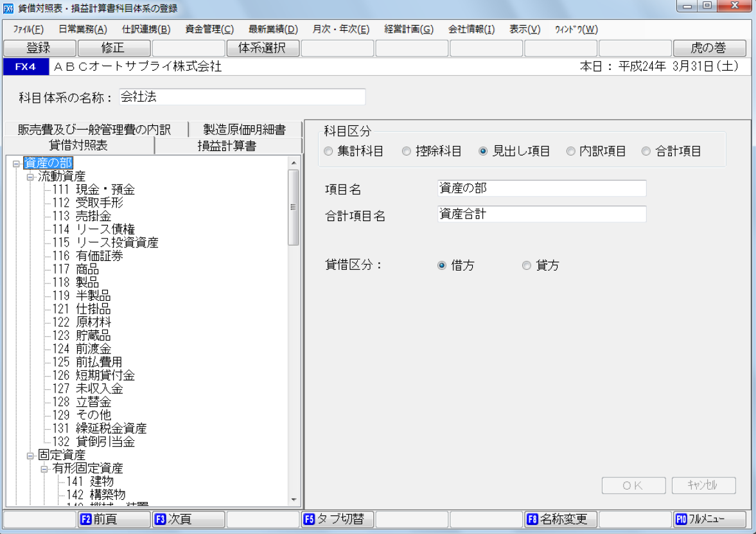Collapse the 有形固定資産 tree branch
This screenshot has width=756, height=534.
pyautogui.click(x=44, y=468)
